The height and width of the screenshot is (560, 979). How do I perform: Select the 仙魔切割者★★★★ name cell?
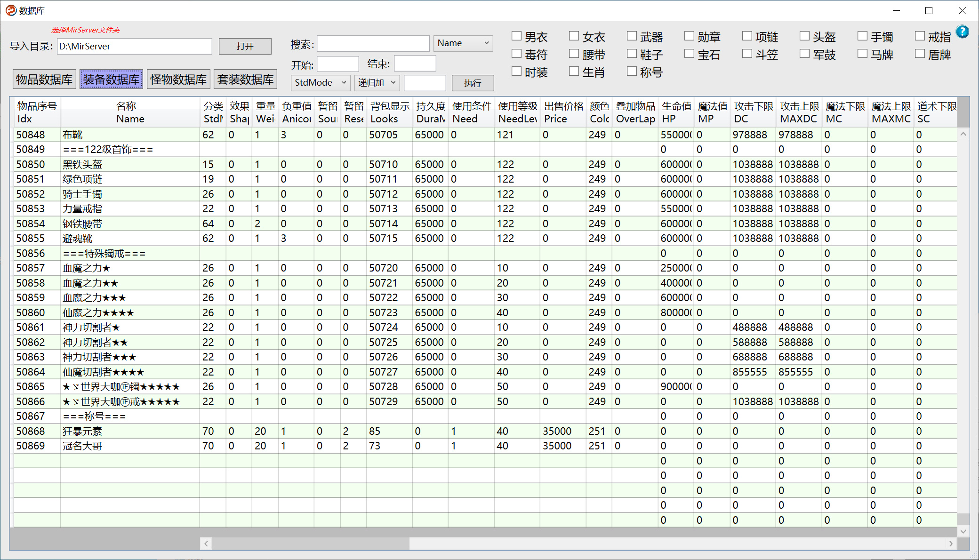click(x=130, y=372)
